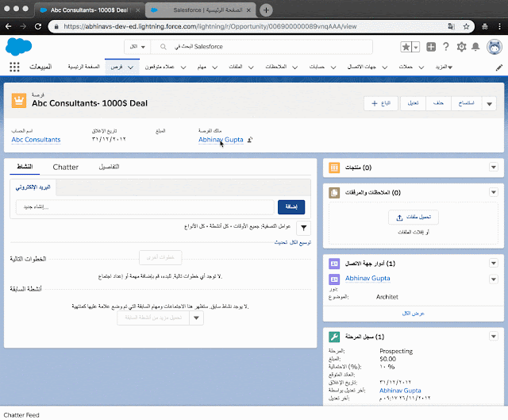Screen dimensions: 508x420
Task: Open the notifications bell icon
Action: pos(475,47)
